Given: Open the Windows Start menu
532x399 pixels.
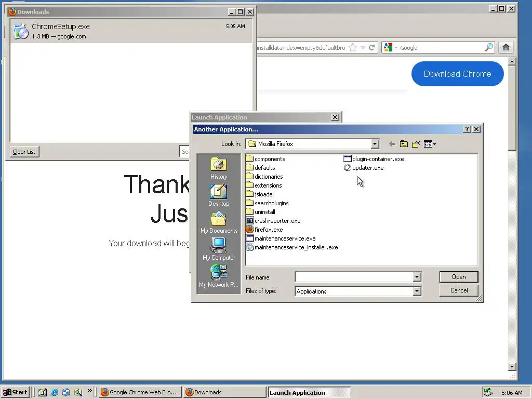Looking at the screenshot, I should (16, 392).
